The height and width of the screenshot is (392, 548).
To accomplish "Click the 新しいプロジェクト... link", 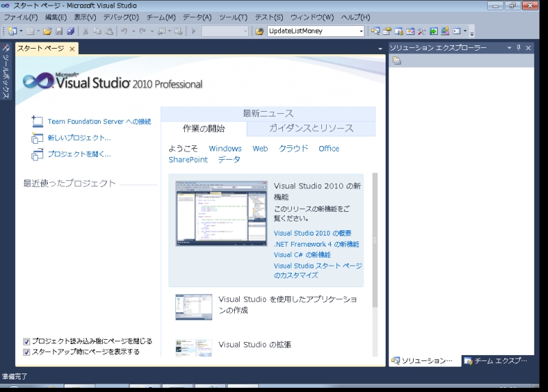I will [79, 138].
